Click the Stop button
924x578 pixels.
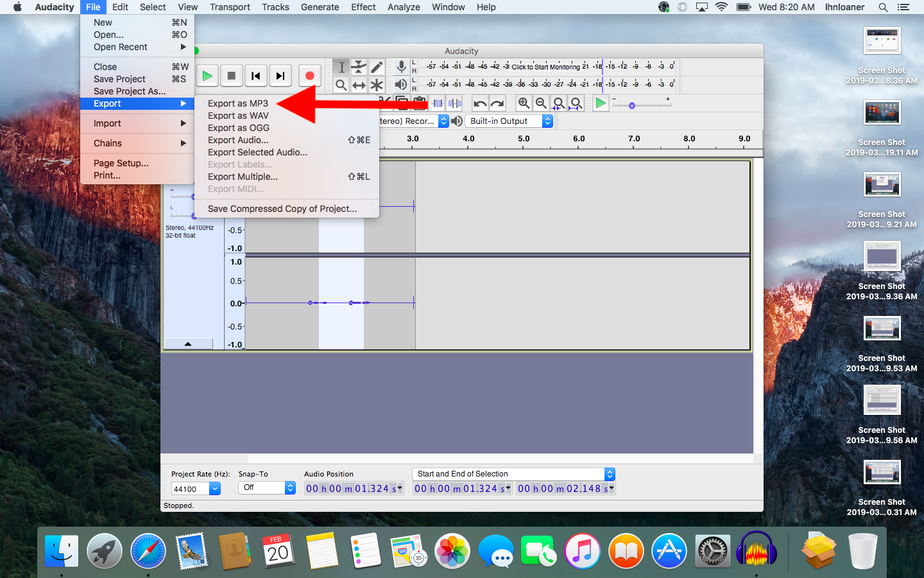[232, 76]
